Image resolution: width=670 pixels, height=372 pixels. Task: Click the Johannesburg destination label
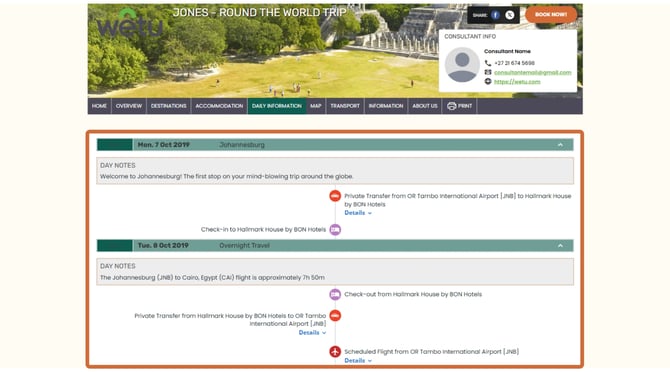point(242,145)
